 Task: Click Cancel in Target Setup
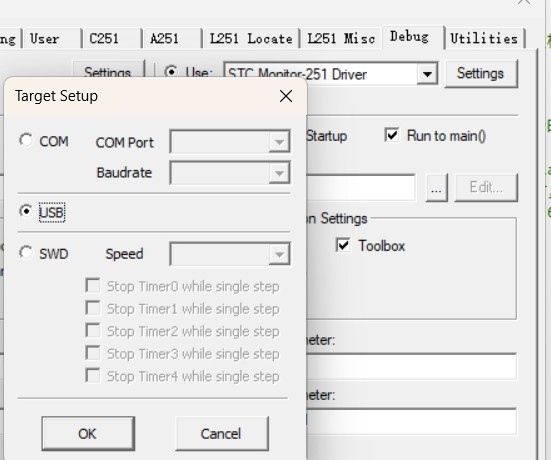click(x=222, y=434)
